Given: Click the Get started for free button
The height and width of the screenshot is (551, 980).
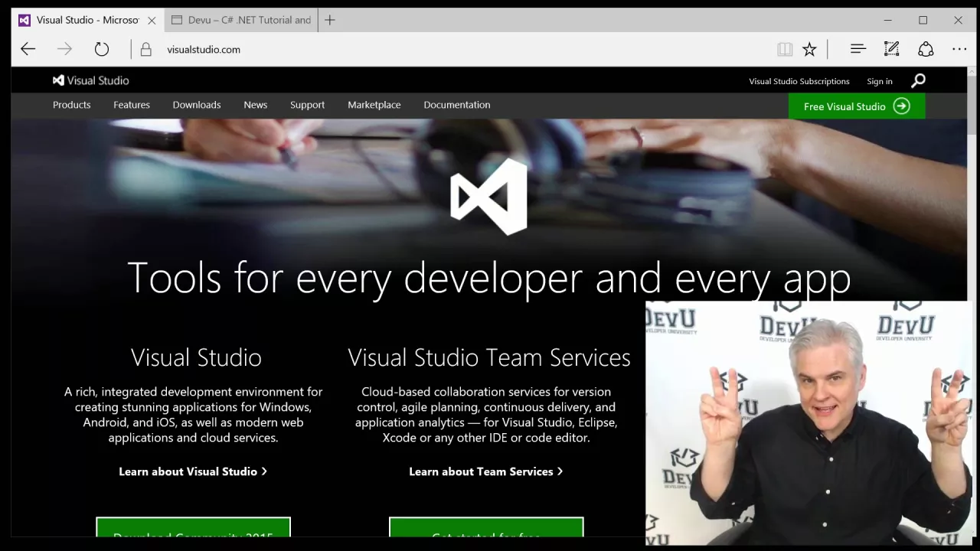Looking at the screenshot, I should 486,527.
